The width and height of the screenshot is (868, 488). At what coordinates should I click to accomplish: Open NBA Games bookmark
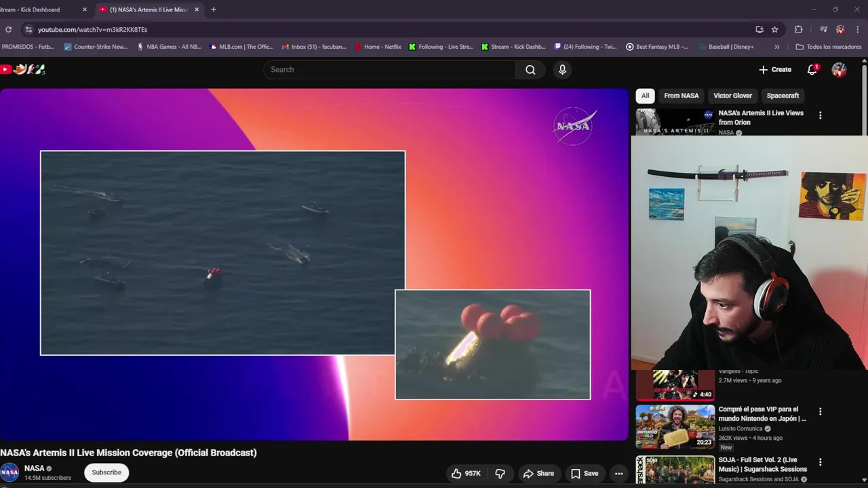[x=169, y=47]
